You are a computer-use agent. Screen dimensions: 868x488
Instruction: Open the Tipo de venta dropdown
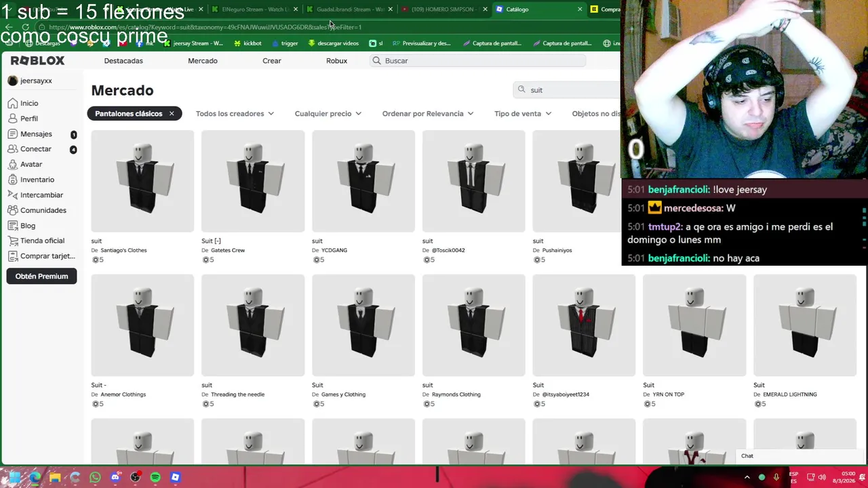pyautogui.click(x=523, y=114)
